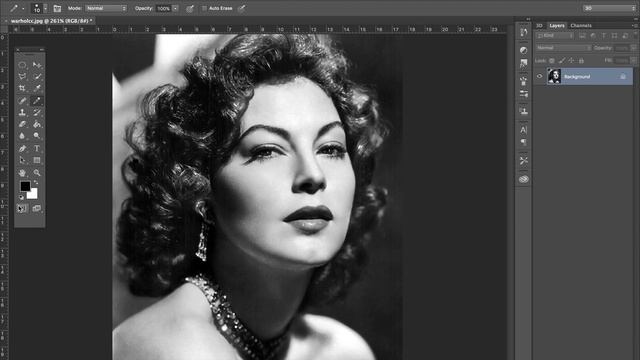Open the Clone Source panel icon
Screen dimensions: 640x360
524,111
